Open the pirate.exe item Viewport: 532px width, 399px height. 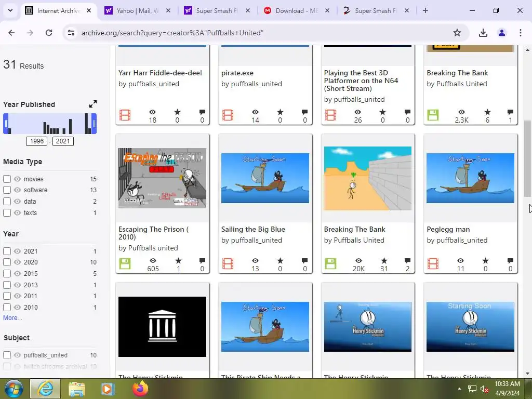click(x=237, y=73)
